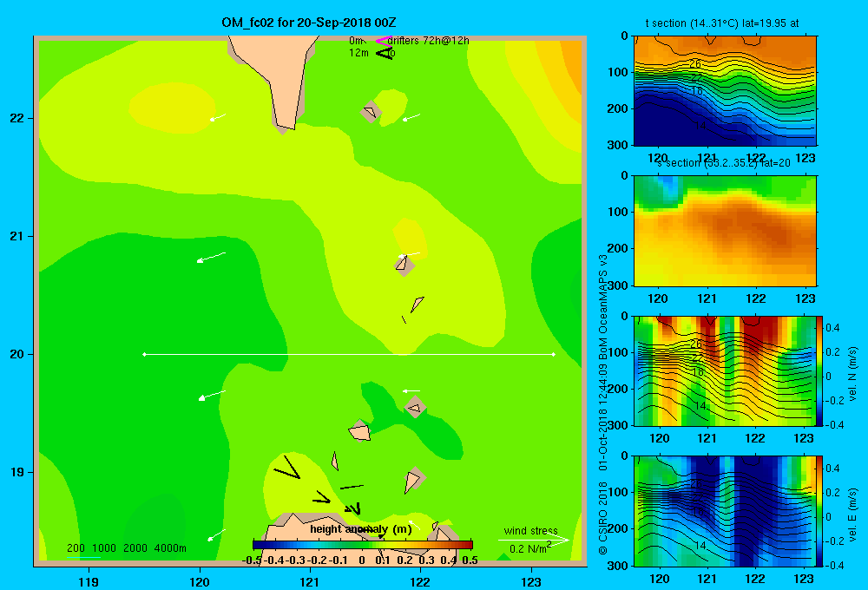Click the "wind stress" legend label

530,531
